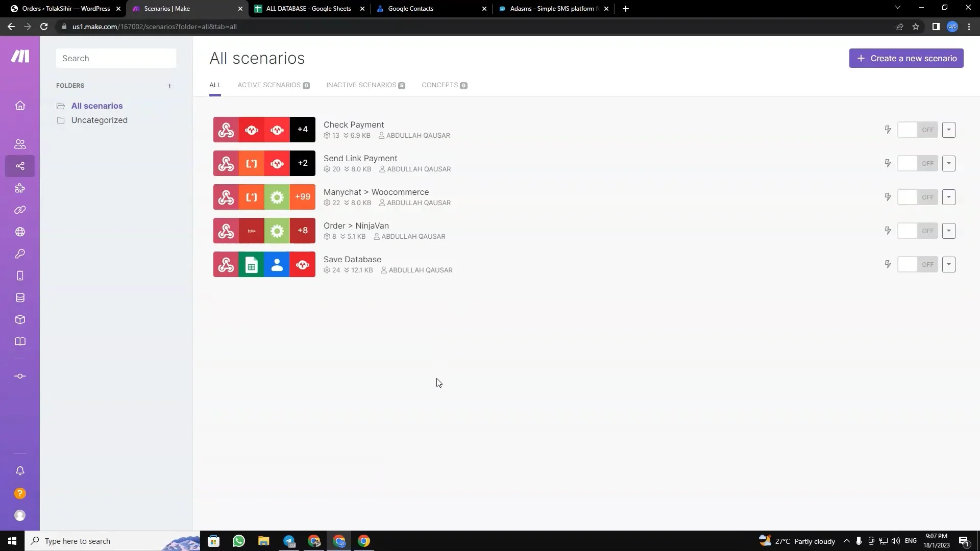Open WhatsApp from the Windows taskbar

point(238,541)
